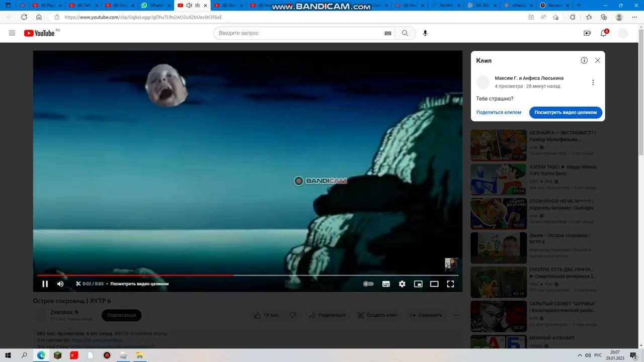Click the search magnifier button
Screen dimensions: 644x362
pos(405,33)
